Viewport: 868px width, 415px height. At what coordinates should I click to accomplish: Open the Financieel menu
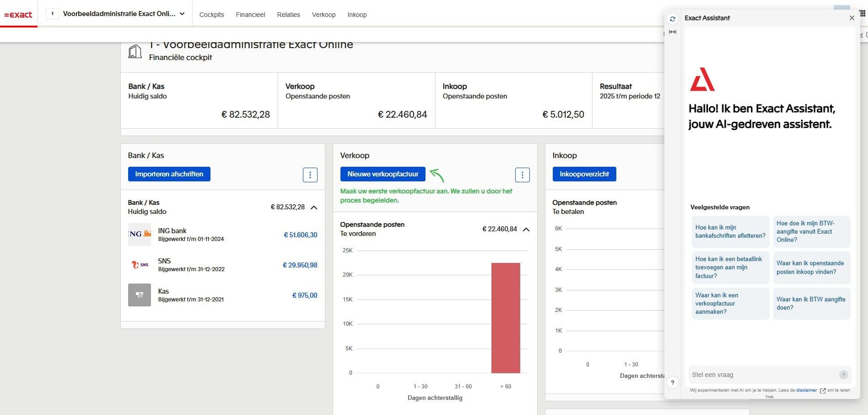click(250, 15)
